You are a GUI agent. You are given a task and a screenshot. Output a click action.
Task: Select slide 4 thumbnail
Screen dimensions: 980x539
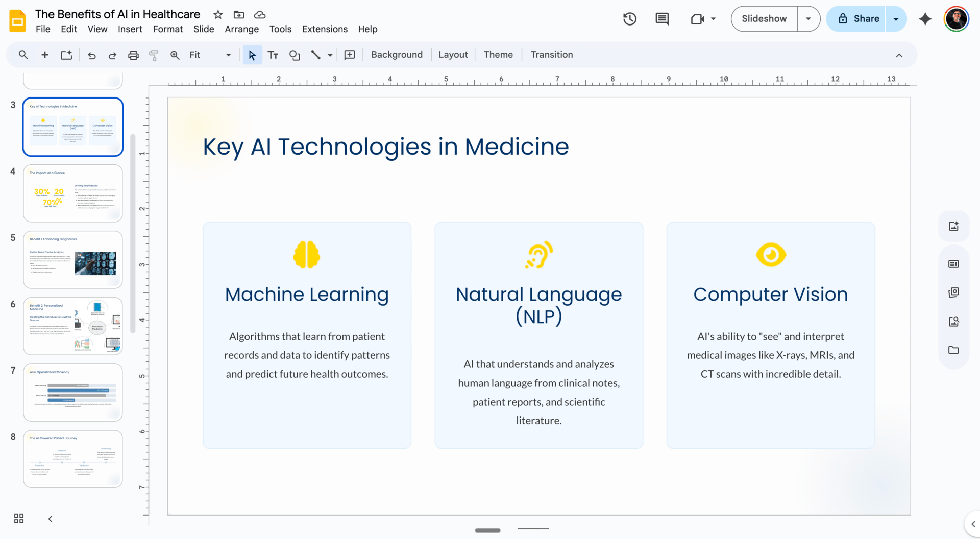[x=73, y=193]
